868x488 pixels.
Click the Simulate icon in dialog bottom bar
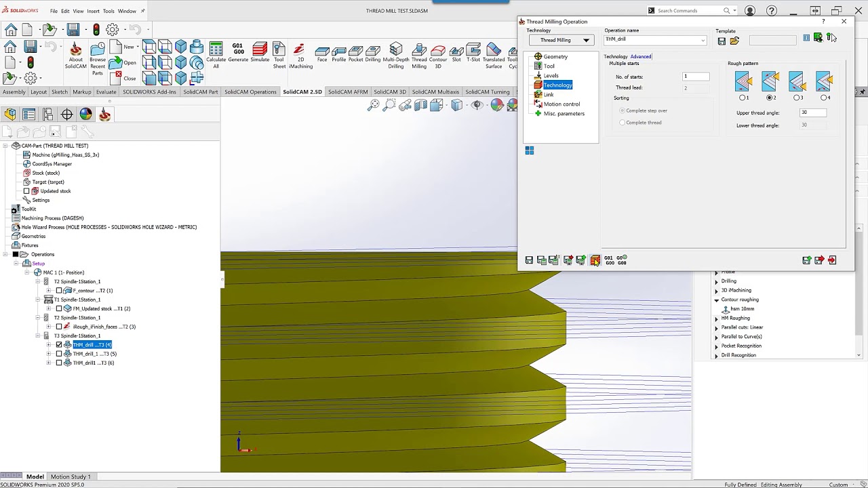[595, 260]
